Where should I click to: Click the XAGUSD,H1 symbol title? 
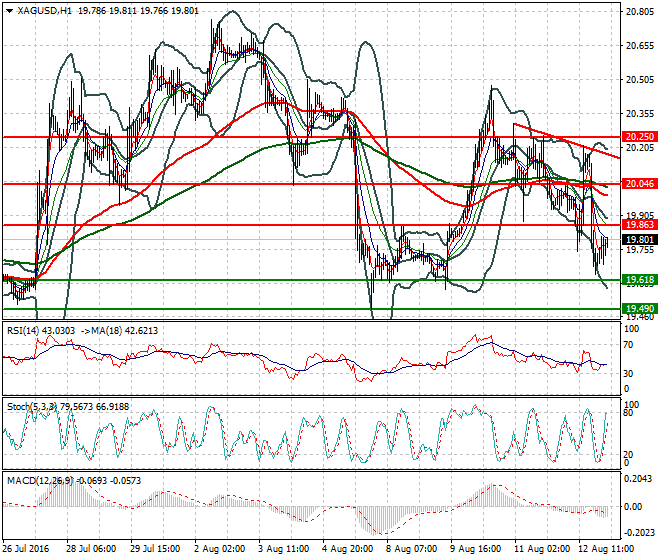point(44,10)
